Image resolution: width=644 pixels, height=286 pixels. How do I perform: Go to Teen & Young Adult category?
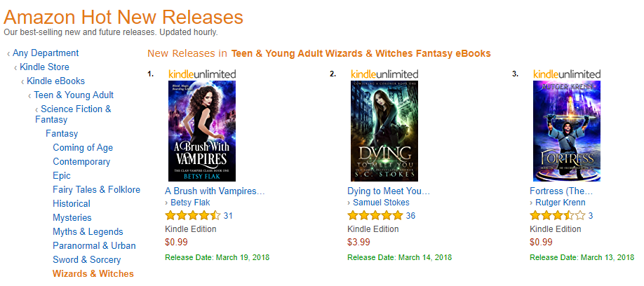pos(74,95)
